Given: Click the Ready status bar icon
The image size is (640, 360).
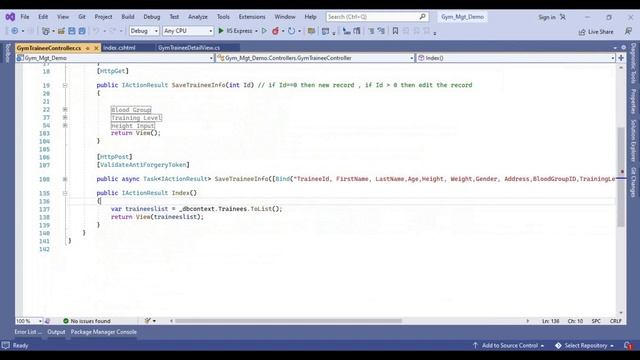Looking at the screenshot, I should pyautogui.click(x=5, y=346).
